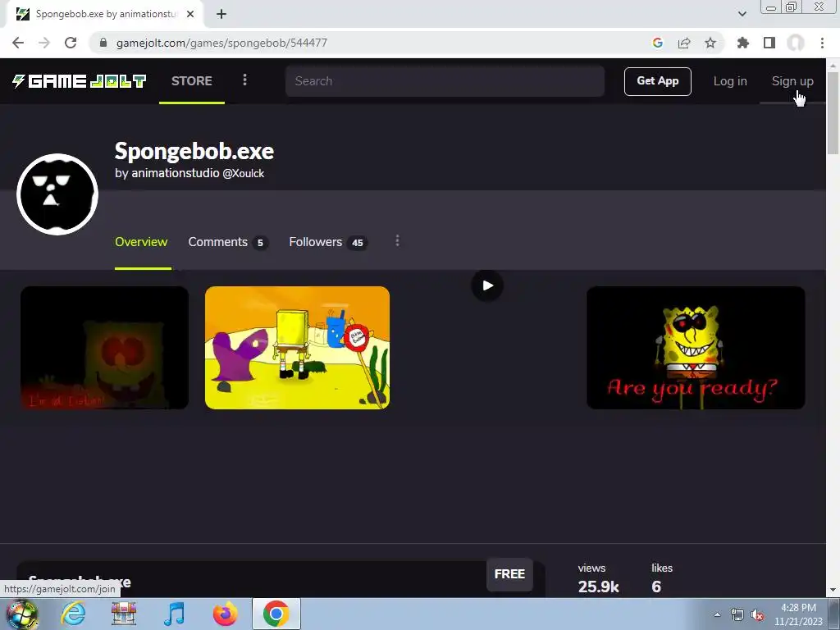The width and height of the screenshot is (840, 630).
Task: Click the Get App button
Action: [657, 81]
